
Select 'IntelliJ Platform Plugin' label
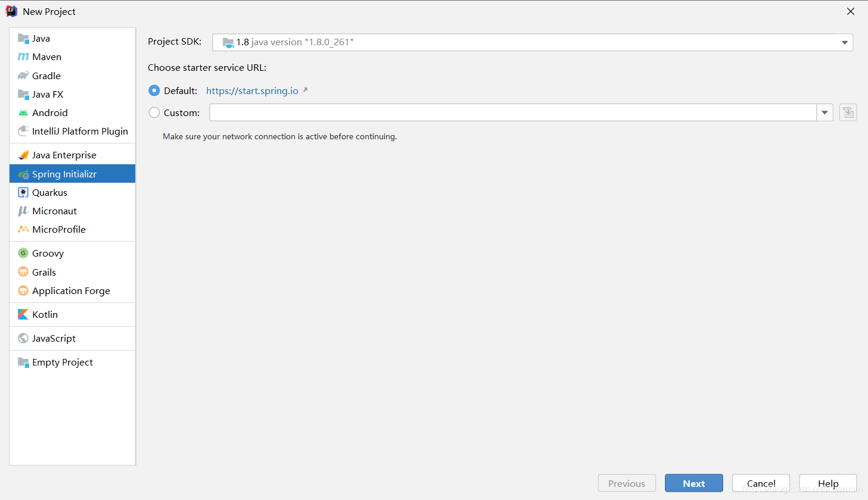coord(80,132)
